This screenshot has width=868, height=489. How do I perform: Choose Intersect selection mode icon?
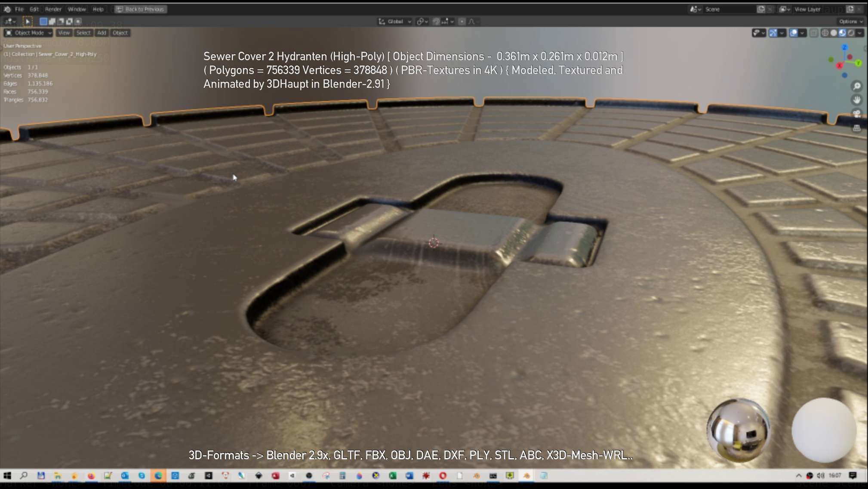78,21
